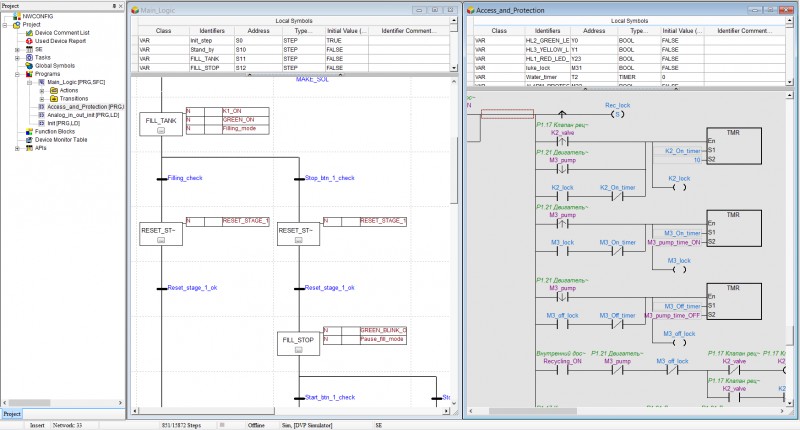Expand the Actions folder
The width and height of the screenshot is (800, 430).
point(42,90)
